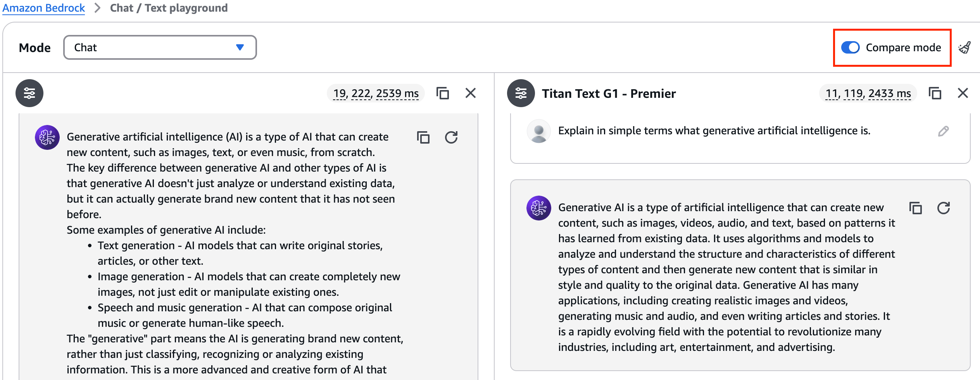
Task: Open left panel model configuration sliders icon
Action: coord(29,93)
